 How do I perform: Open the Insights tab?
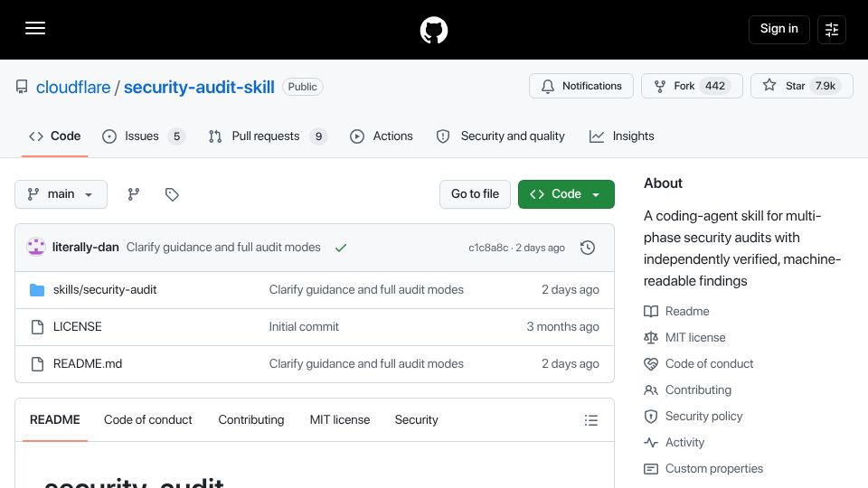coord(622,136)
